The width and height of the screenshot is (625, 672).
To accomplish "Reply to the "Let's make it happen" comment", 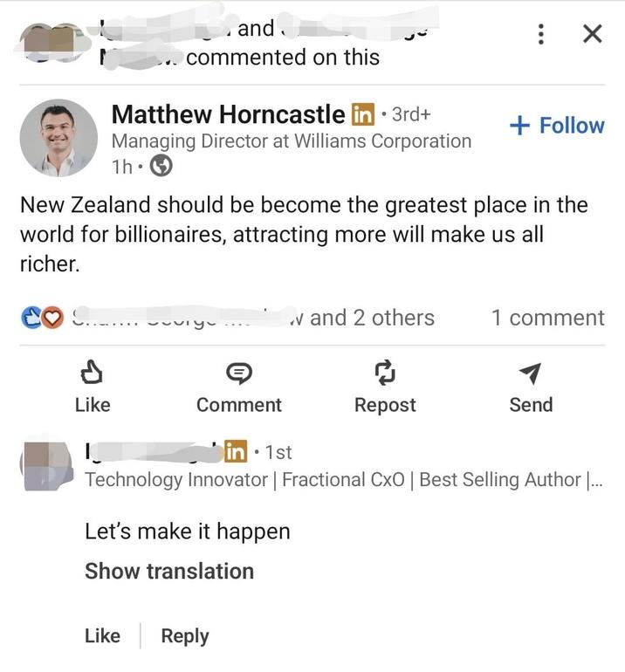I will [185, 636].
